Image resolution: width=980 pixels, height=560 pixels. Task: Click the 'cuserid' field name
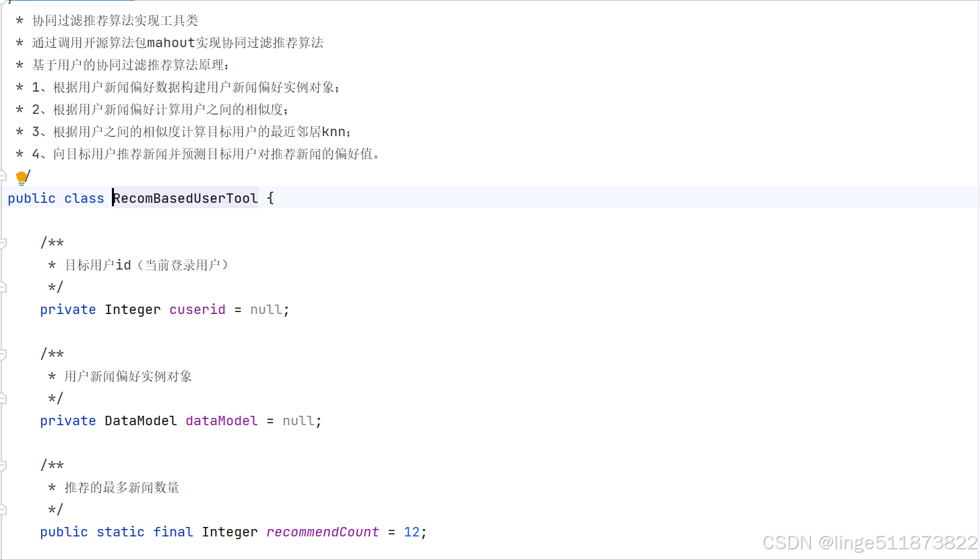197,309
